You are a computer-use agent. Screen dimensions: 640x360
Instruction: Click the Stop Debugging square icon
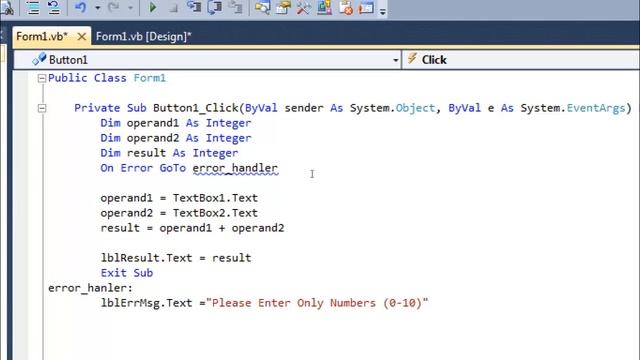(173, 9)
